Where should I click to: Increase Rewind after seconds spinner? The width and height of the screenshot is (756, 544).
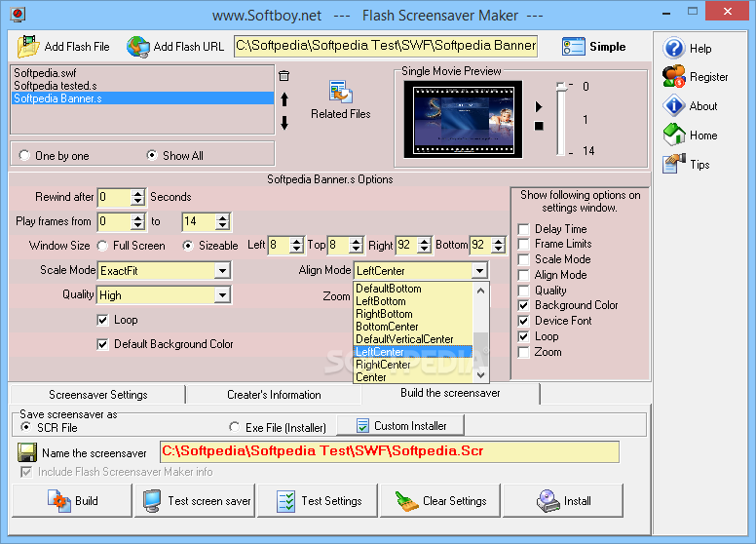pos(138,193)
